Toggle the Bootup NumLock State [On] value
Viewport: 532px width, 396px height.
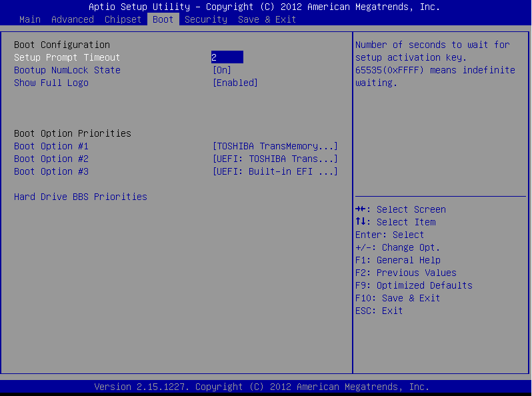point(221,70)
